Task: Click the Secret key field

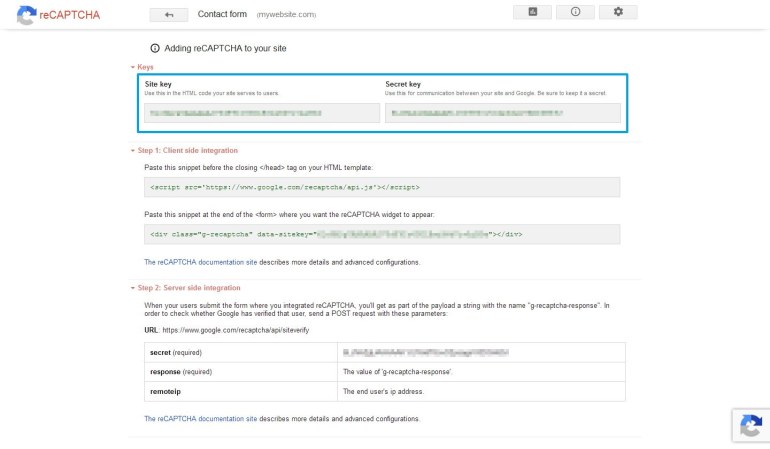Action: click(x=502, y=113)
